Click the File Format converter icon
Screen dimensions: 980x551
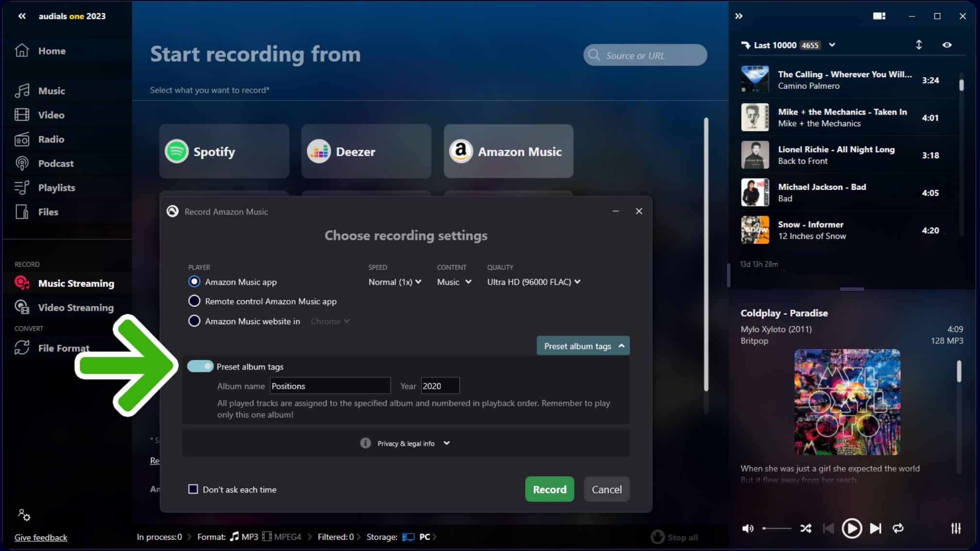point(22,348)
